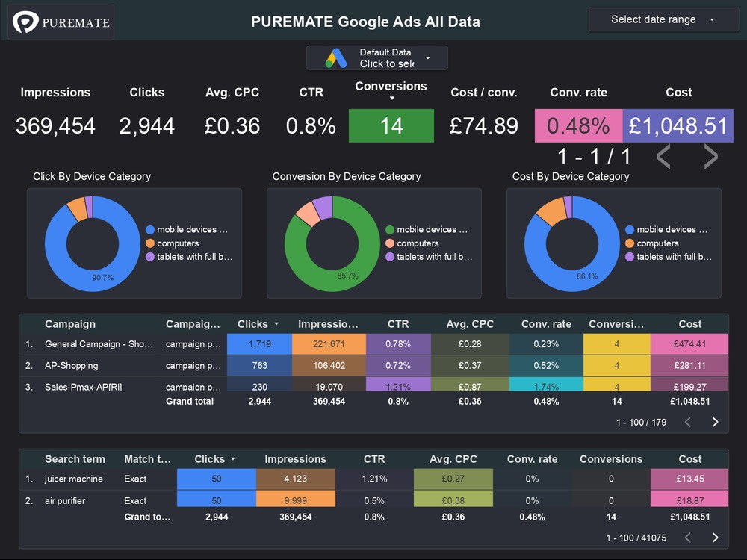This screenshot has width=747, height=560.
Task: Click the 0.52% conv. rate cell
Action: pyautogui.click(x=546, y=366)
